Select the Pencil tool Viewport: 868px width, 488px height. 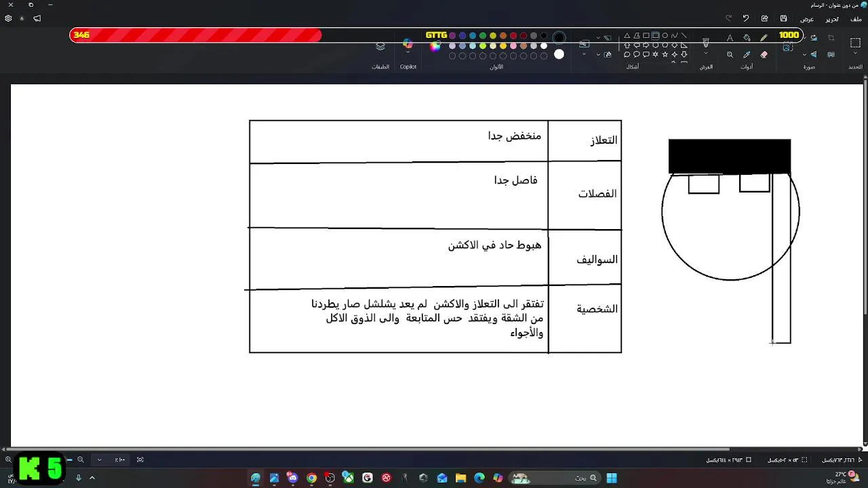[x=764, y=38]
